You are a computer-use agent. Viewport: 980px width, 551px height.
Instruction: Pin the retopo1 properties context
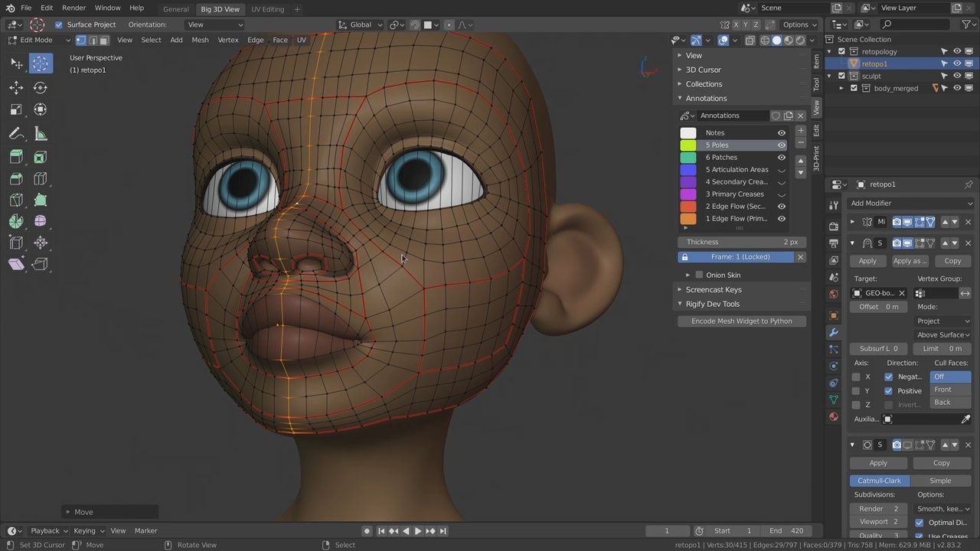click(x=969, y=184)
